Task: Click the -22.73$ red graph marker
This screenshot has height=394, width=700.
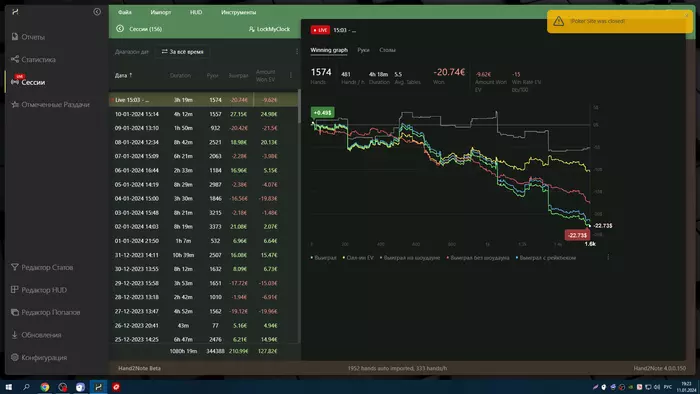Action: (x=577, y=235)
